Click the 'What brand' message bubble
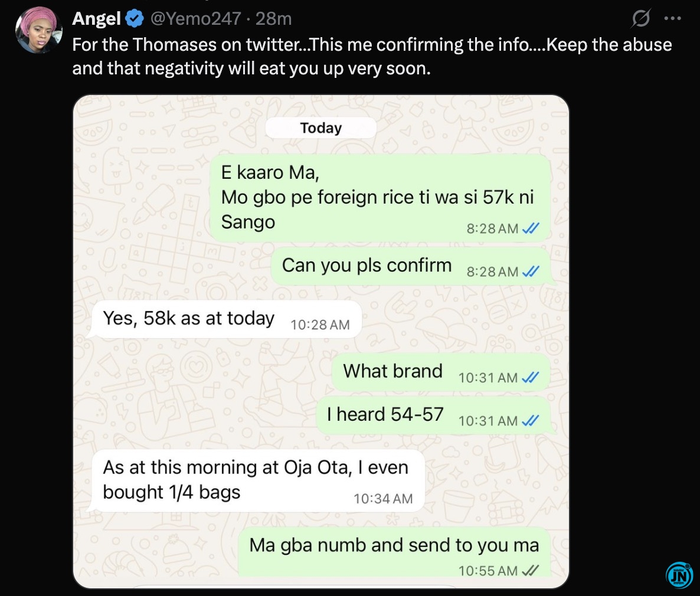This screenshot has width=700, height=596. pyautogui.click(x=441, y=372)
